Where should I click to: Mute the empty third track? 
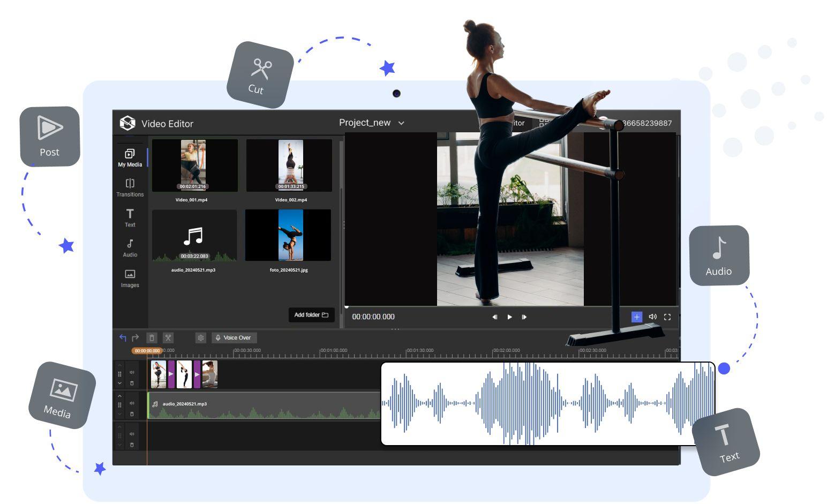coord(132,434)
